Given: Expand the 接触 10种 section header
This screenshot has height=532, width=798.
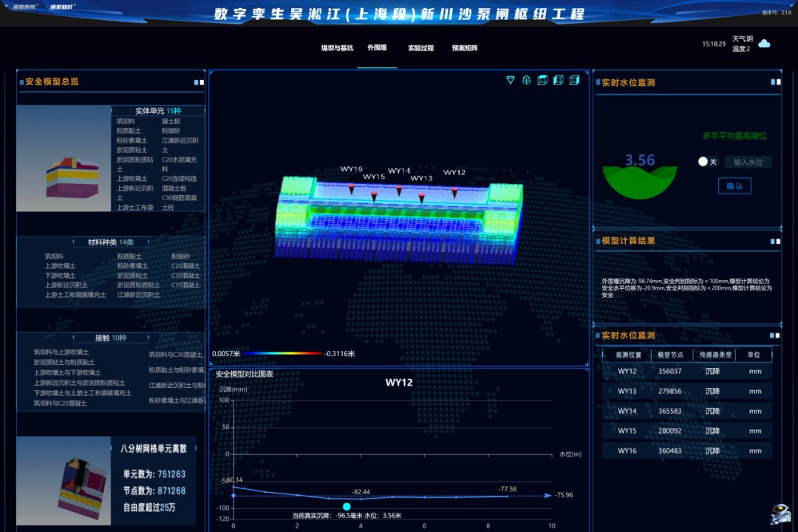Looking at the screenshot, I should click(x=111, y=338).
